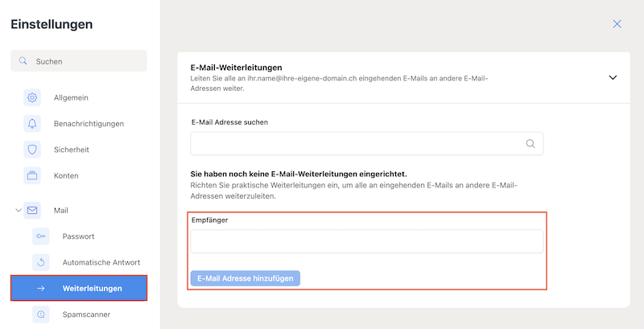Focus the Empfänger input field
Screen dimensions: 644x329
pos(367,241)
